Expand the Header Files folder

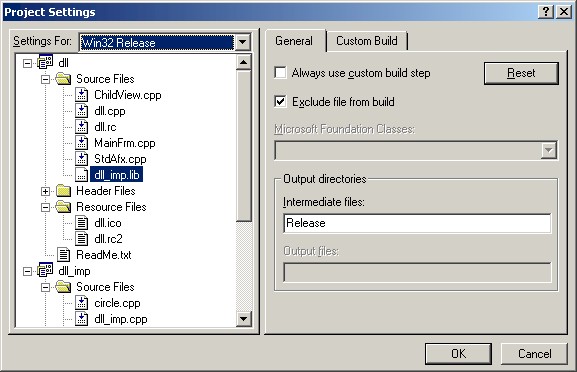click(x=45, y=191)
